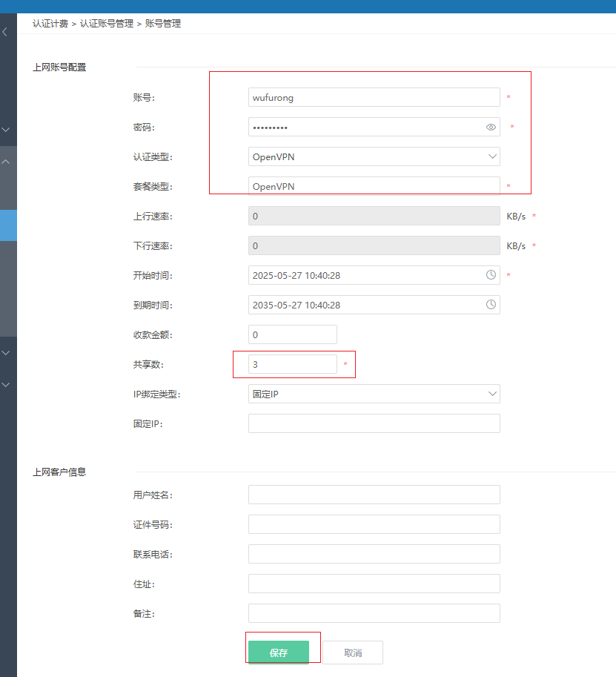Screen dimensions: 616x677
Task: Expand the topmost down-chevron sidebar section
Action: [x=7, y=130]
